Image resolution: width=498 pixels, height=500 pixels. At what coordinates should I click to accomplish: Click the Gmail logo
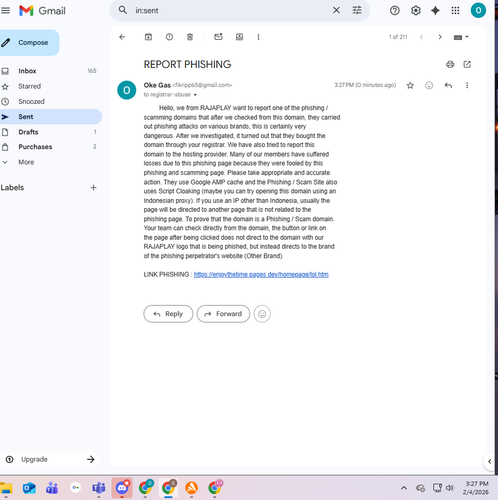pyautogui.click(x=42, y=11)
